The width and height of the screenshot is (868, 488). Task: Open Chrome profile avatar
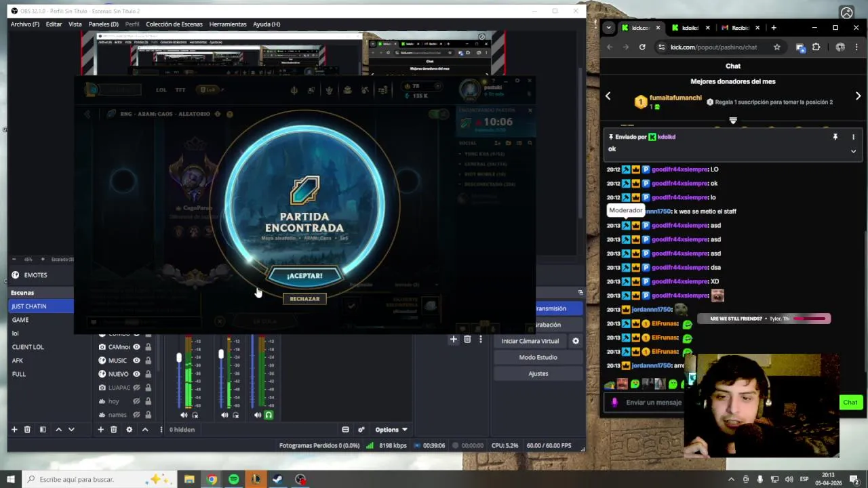840,47
